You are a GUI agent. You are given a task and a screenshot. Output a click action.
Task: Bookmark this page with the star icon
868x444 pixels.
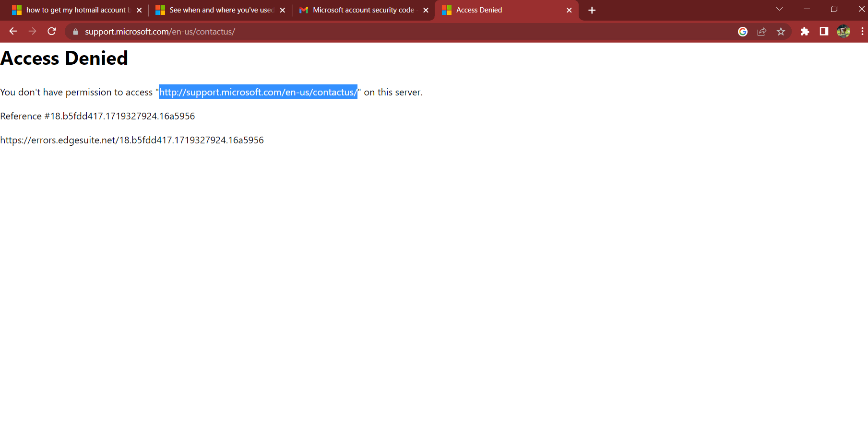[781, 32]
